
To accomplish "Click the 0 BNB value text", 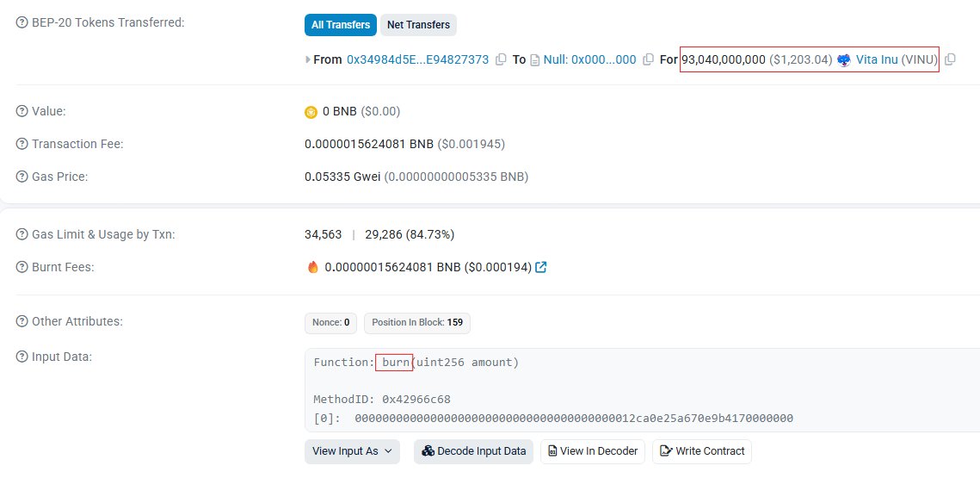I will 339,111.
